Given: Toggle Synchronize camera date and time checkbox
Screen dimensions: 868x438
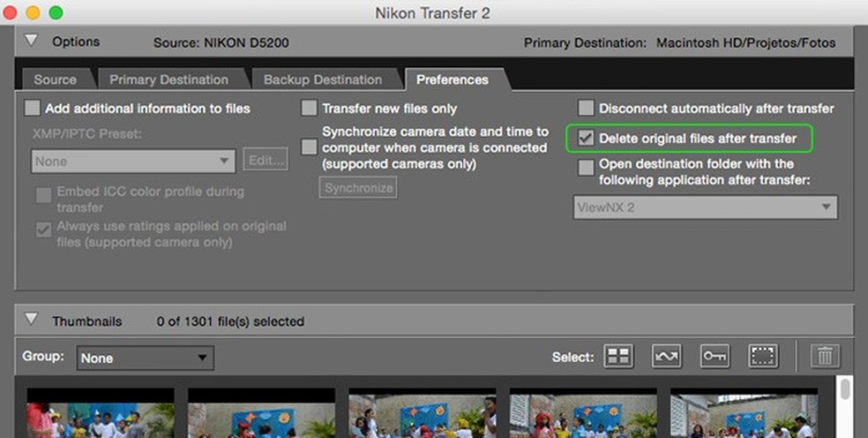Looking at the screenshot, I should click(309, 147).
